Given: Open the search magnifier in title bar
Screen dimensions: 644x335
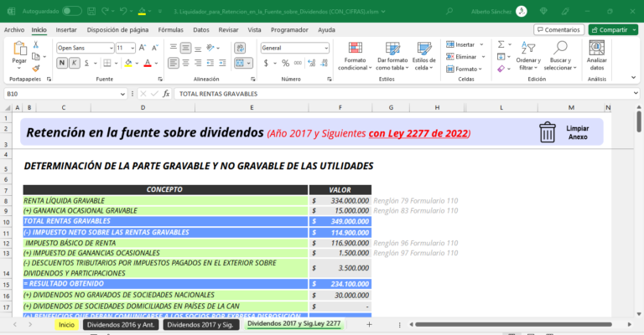Looking at the screenshot, I should click(449, 12).
